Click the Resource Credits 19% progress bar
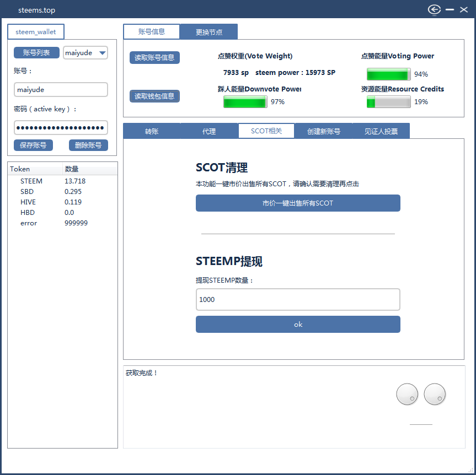The width and height of the screenshot is (476, 475). coord(388,101)
